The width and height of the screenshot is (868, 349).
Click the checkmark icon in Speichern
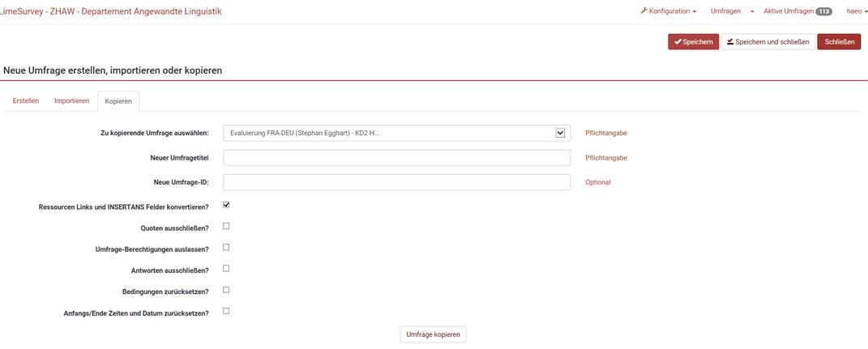(x=678, y=42)
